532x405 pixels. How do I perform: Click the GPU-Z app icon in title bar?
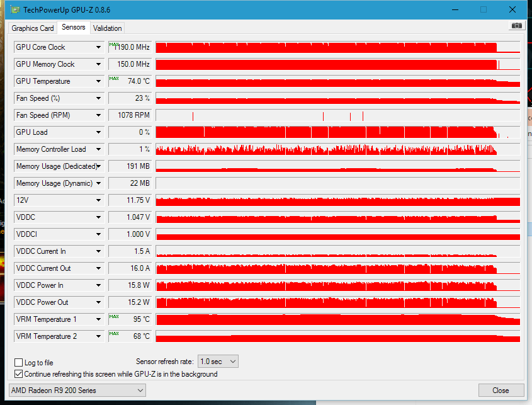point(15,9)
